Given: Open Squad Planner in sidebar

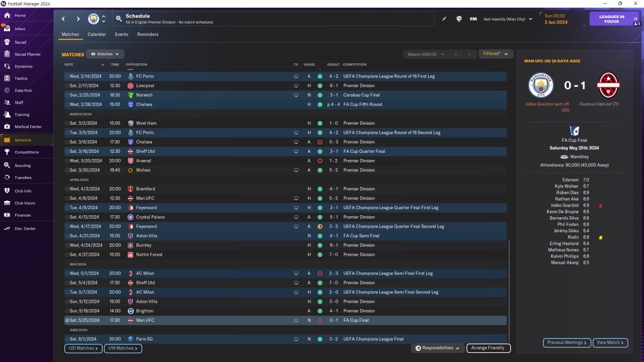Looking at the screenshot, I should coord(27,54).
